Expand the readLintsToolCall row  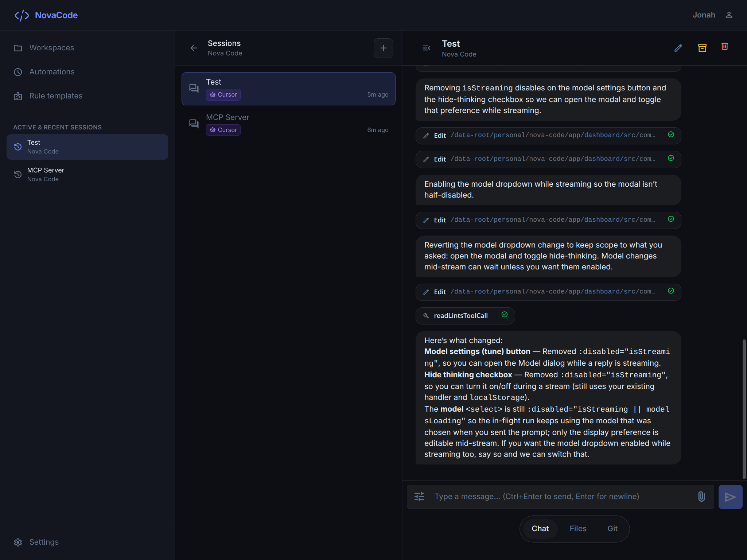point(465,315)
